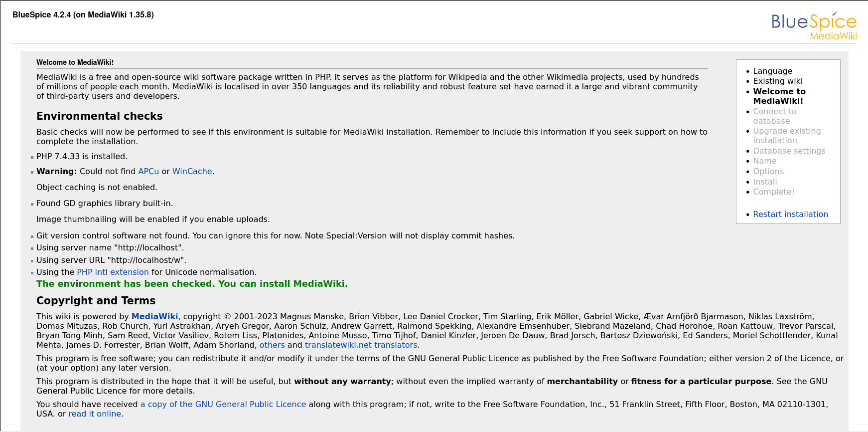The width and height of the screenshot is (868, 432).
Task: Click 'Copyright and Terms' heading
Action: point(96,300)
